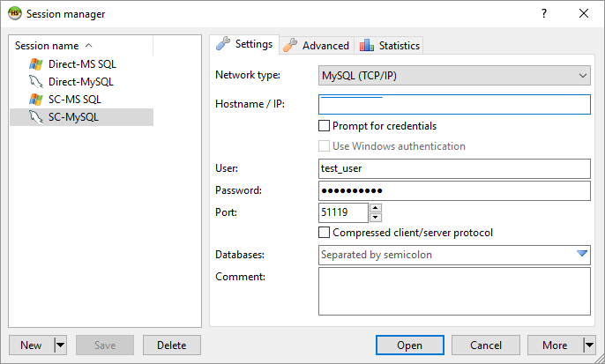Screen dimensions: 605x364
Task: Click the HeidiSQL title bar icon
Action: 15,13
